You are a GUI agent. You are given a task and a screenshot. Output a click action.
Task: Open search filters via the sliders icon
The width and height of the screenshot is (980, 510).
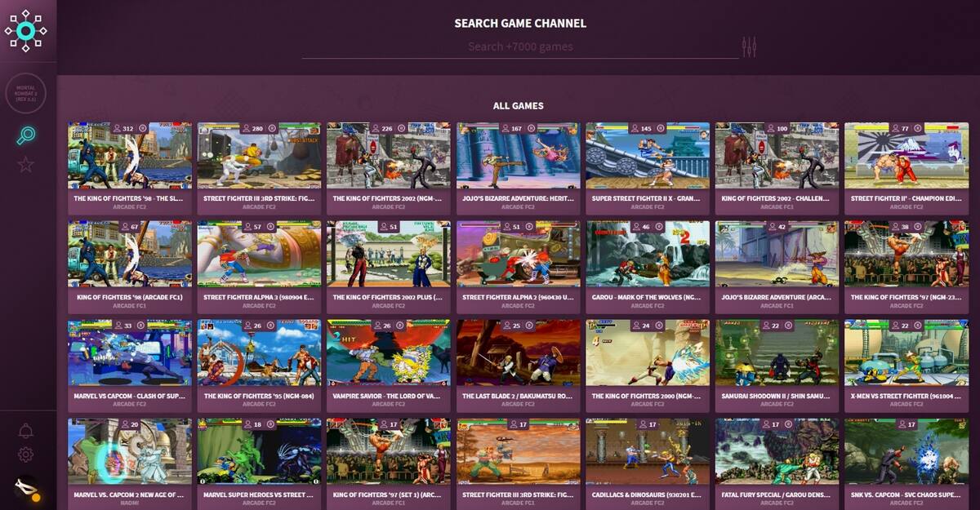(749, 47)
